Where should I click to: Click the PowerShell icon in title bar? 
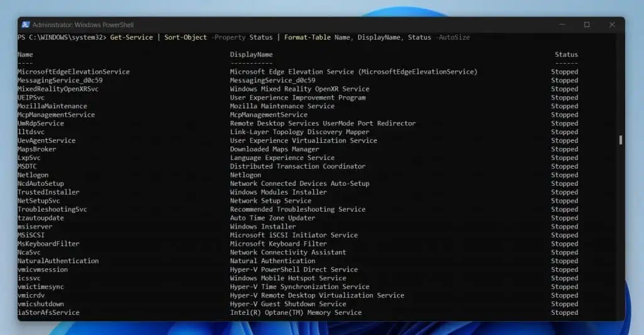(25, 25)
